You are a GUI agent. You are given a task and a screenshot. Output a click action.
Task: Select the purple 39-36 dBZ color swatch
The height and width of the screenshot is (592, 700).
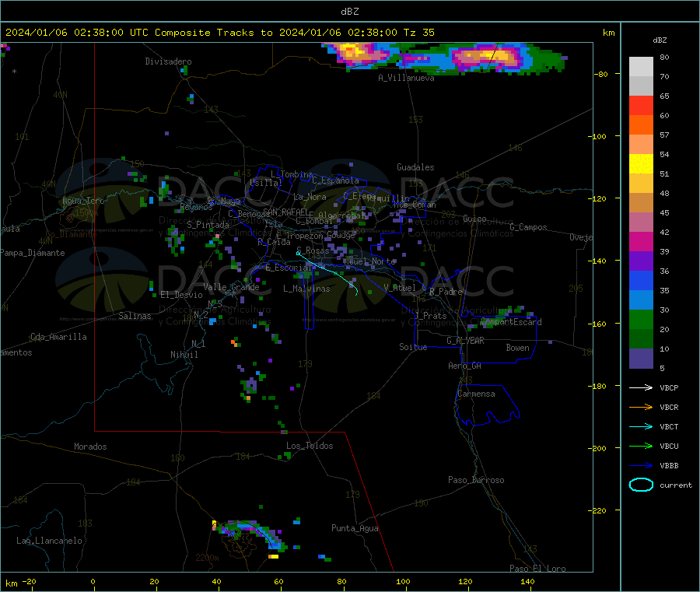pos(641,261)
